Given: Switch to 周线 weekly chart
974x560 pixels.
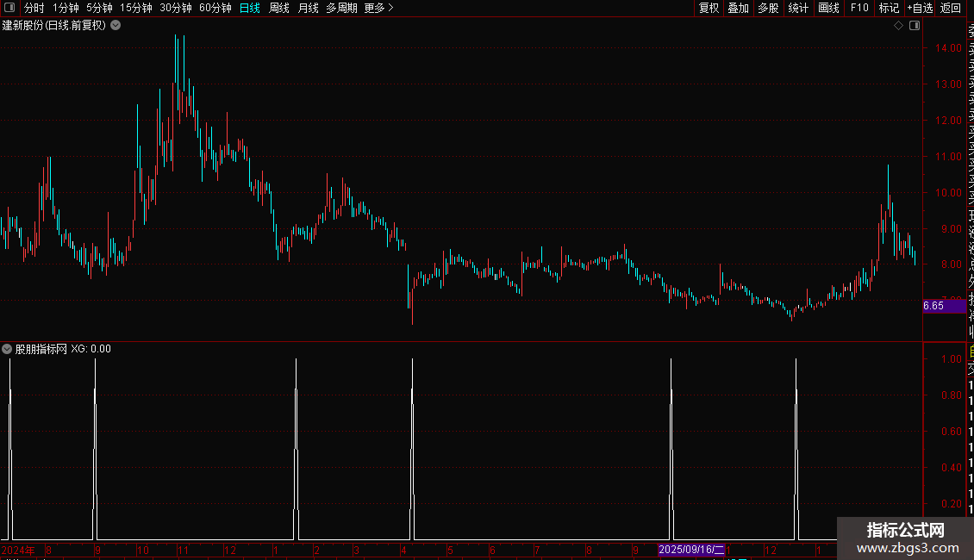Looking at the screenshot, I should tap(279, 8).
